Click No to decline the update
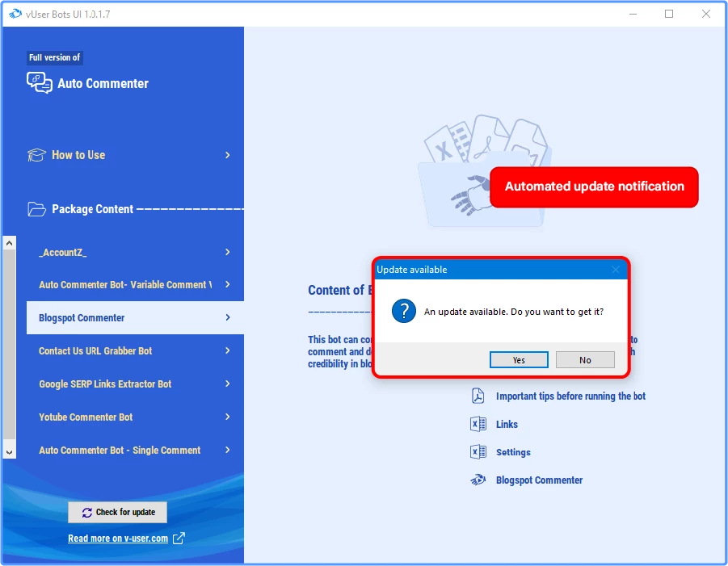 [585, 359]
